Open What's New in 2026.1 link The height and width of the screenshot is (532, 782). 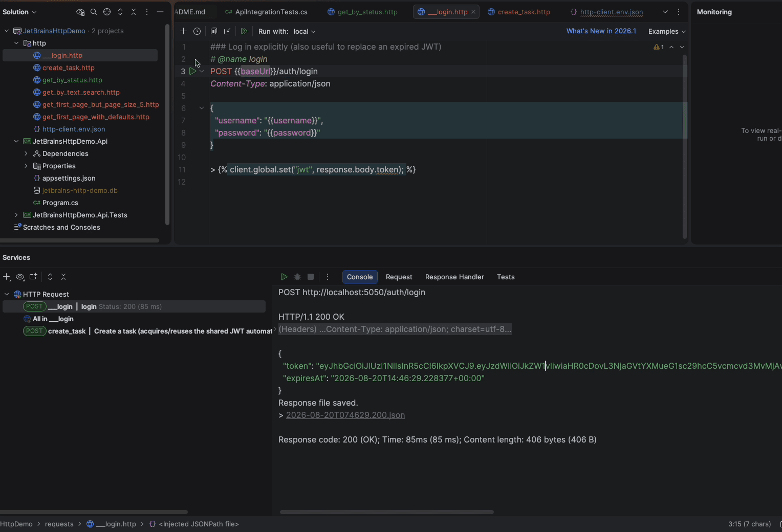(x=601, y=31)
